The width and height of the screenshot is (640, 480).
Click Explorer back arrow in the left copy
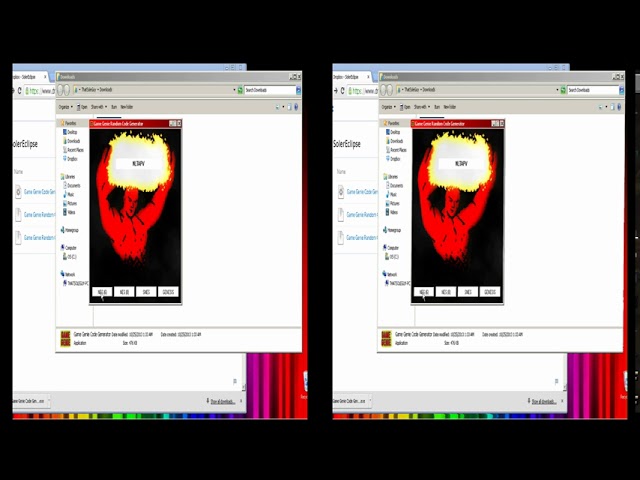tap(60, 90)
